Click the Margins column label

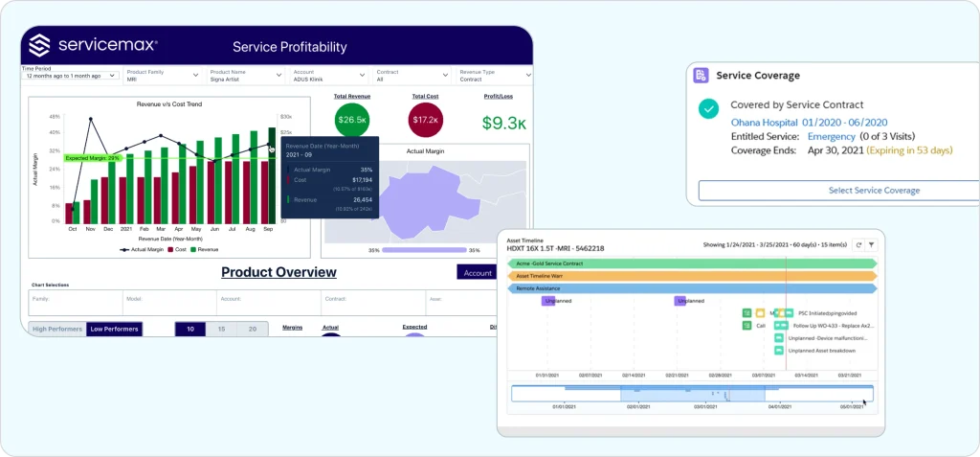pos(293,327)
